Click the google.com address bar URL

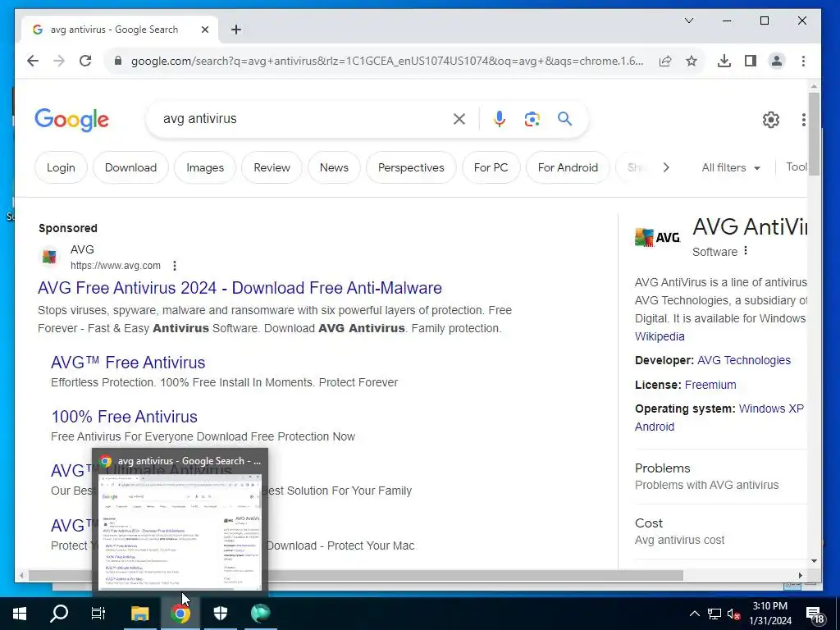point(387,61)
